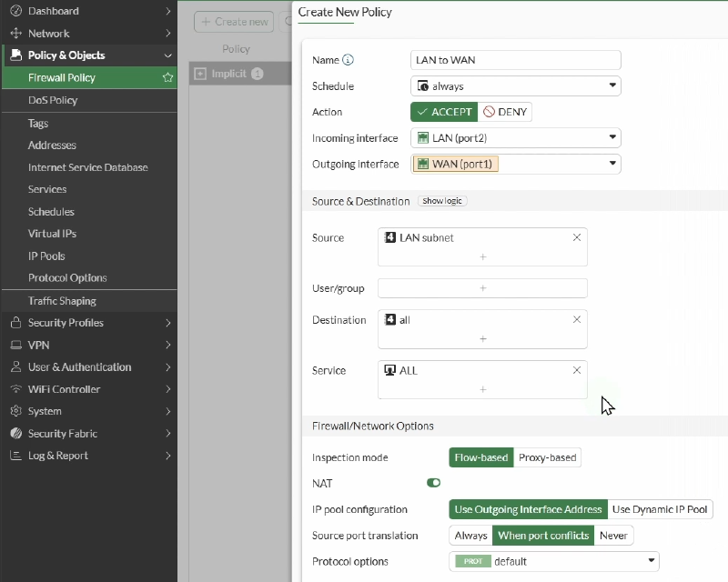Image resolution: width=728 pixels, height=582 pixels.
Task: Click the Show logic button
Action: (442, 201)
